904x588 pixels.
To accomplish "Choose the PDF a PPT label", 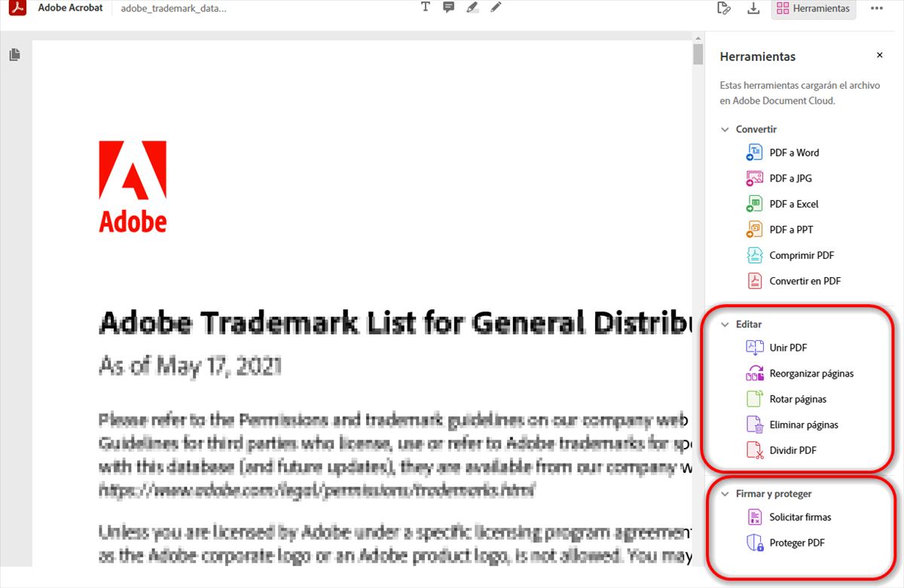I will click(791, 230).
